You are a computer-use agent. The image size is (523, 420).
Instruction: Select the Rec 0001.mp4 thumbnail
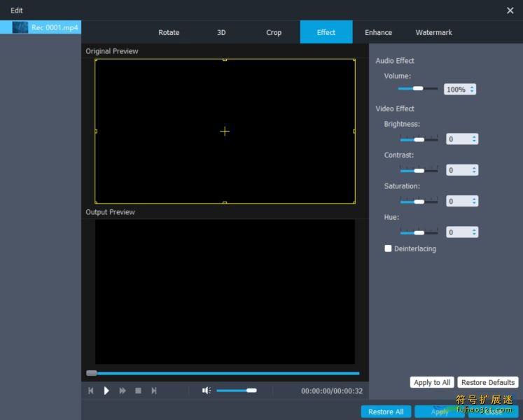tap(20, 27)
